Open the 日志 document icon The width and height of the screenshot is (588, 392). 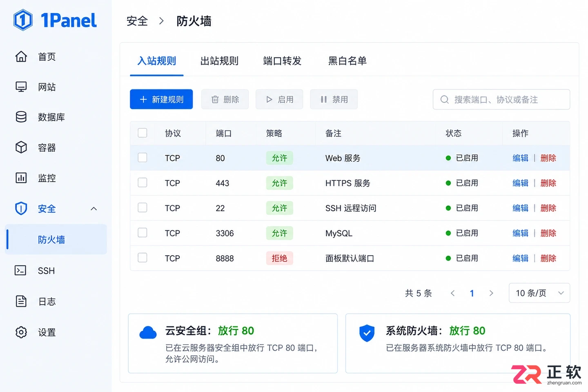coord(21,301)
